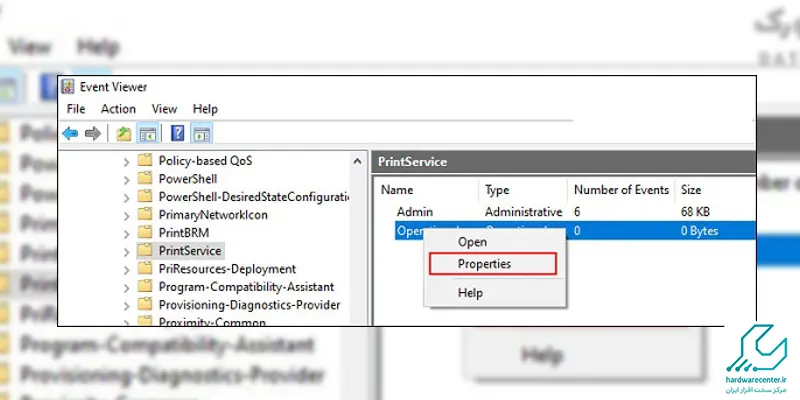This screenshot has width=800, height=400.
Task: Select the PrintBRM tree label
Action: (184, 233)
